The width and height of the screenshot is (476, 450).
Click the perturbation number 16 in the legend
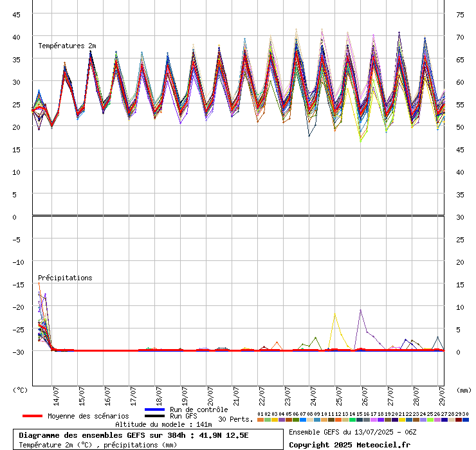click(367, 414)
